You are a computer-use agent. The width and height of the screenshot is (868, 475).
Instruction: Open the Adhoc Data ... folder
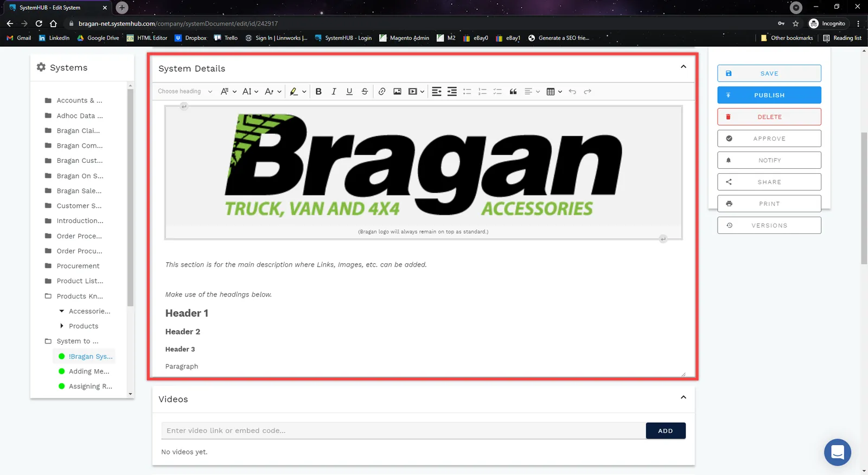click(74, 116)
